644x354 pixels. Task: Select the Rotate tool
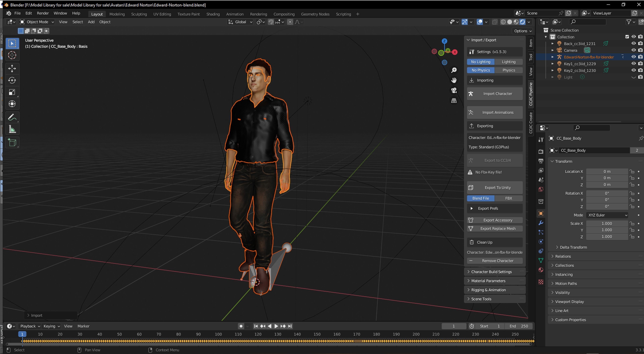pos(12,80)
